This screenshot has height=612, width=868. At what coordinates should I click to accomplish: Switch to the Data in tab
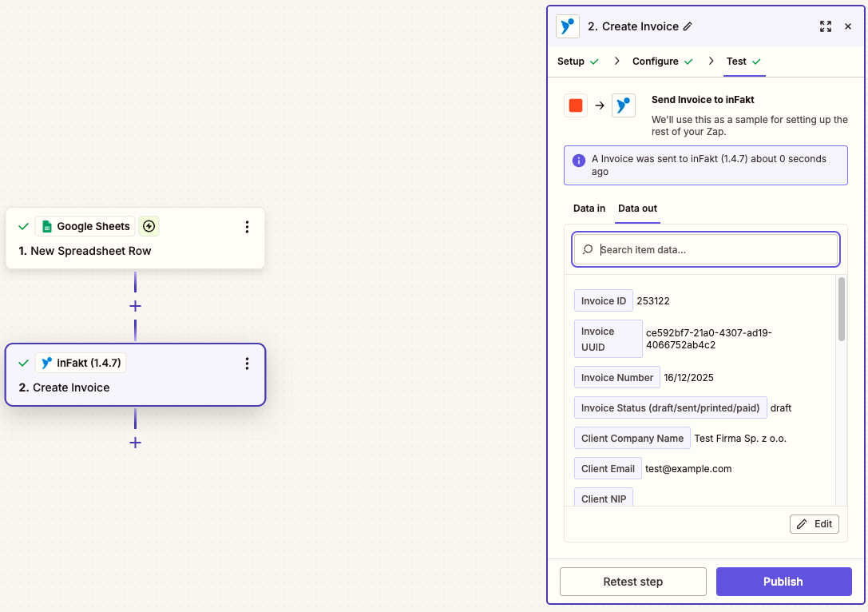click(589, 209)
